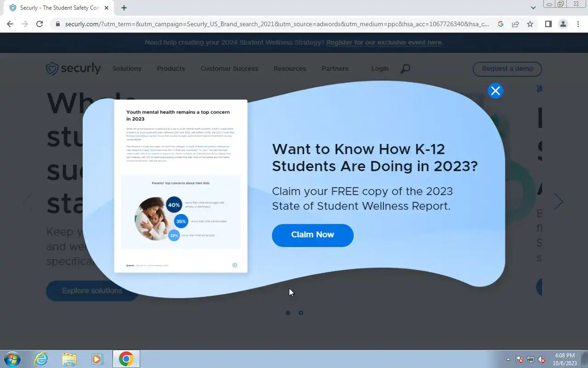Open network tray icon
Screen dimensions: 588x368
point(531,359)
